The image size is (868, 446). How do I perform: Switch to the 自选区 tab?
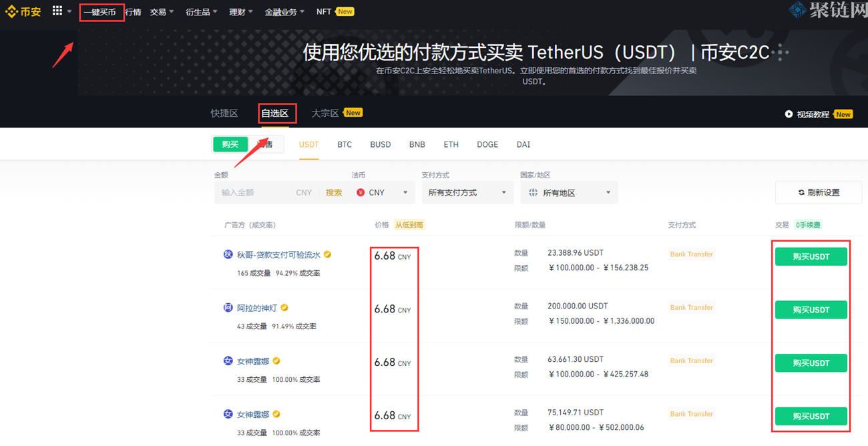tap(277, 113)
